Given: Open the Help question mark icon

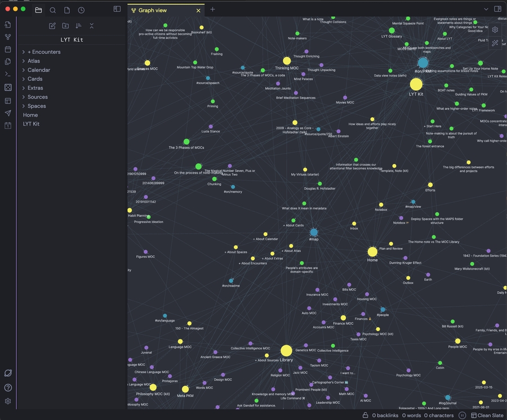Looking at the screenshot, I should [x=8, y=387].
